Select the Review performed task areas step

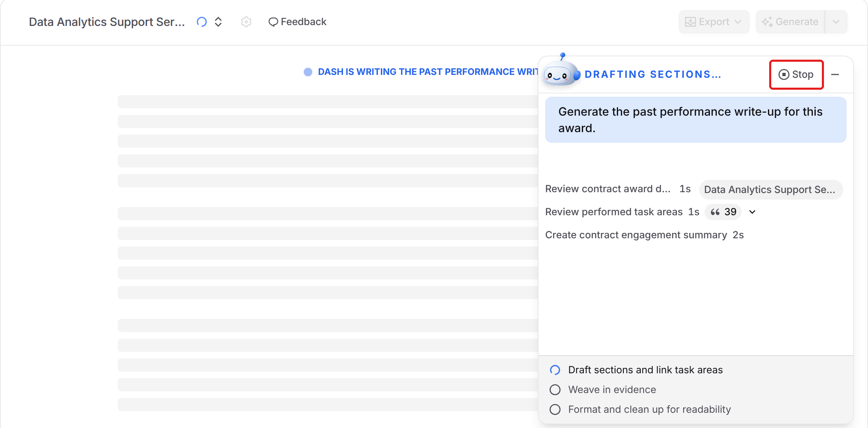614,212
